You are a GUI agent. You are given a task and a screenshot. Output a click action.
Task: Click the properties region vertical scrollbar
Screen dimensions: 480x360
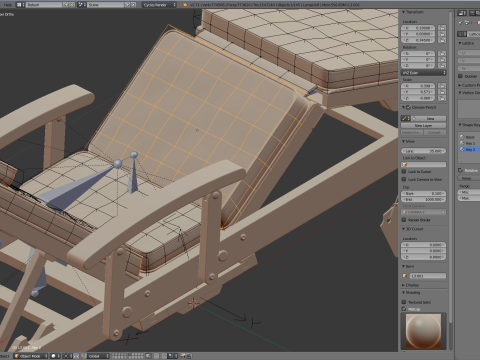(x=451, y=167)
